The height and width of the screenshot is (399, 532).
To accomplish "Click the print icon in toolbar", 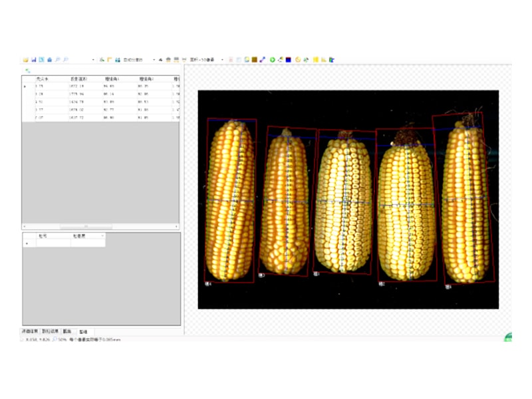I will [49, 60].
